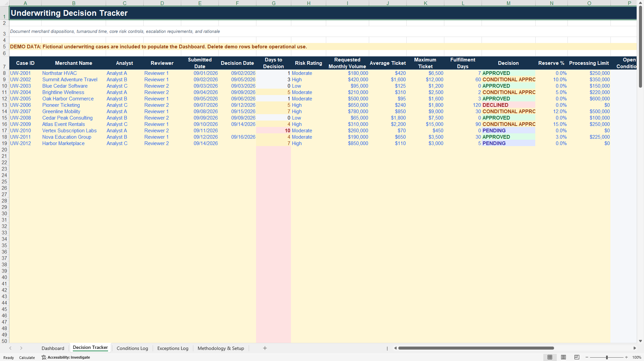Click the description text in row 3
Screen dimensions: 644x361
pyautogui.click(x=115, y=32)
